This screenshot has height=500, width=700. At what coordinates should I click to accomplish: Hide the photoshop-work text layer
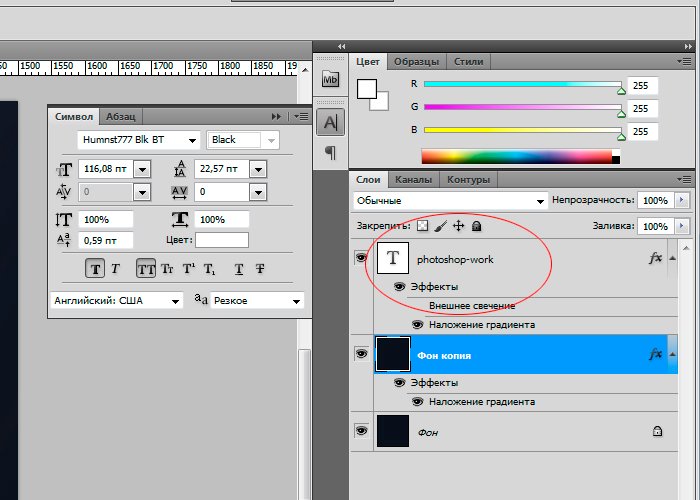pos(361,258)
